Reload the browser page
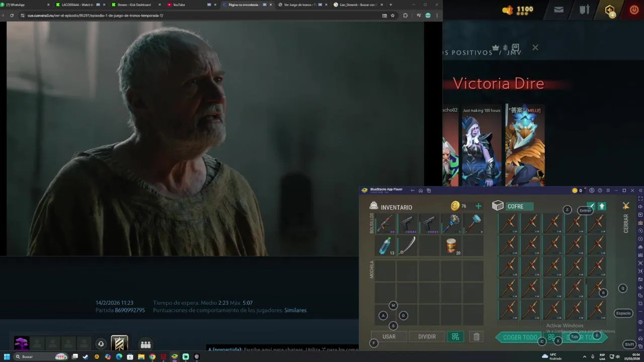This screenshot has height=362, width=644. click(x=12, y=16)
